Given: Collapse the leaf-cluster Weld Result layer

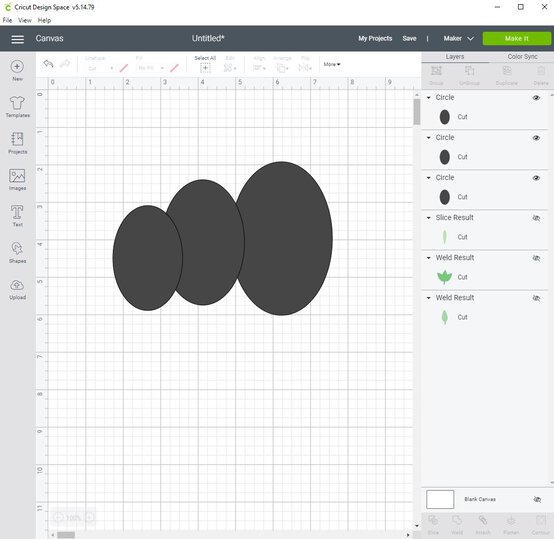Looking at the screenshot, I should [429, 258].
